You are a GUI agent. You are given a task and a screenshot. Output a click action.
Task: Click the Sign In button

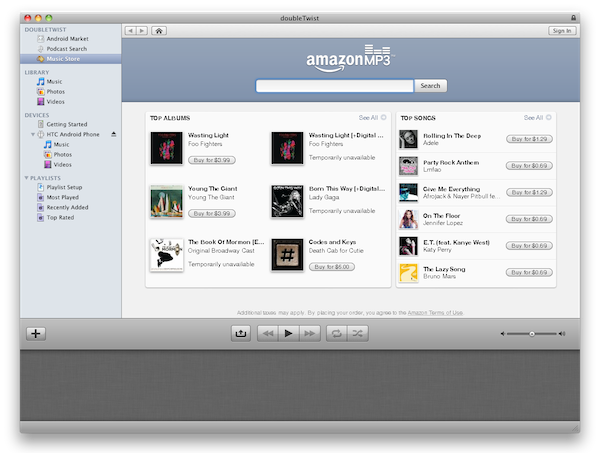pyautogui.click(x=562, y=31)
